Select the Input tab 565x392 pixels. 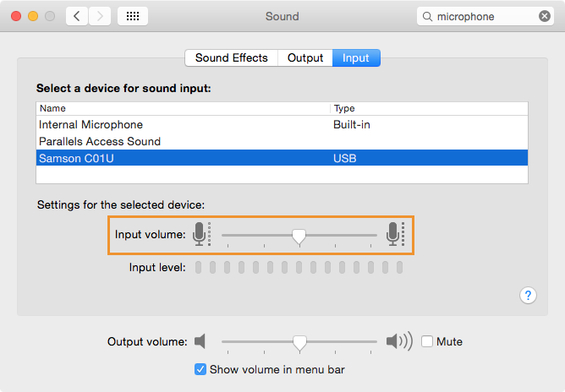[x=356, y=58]
